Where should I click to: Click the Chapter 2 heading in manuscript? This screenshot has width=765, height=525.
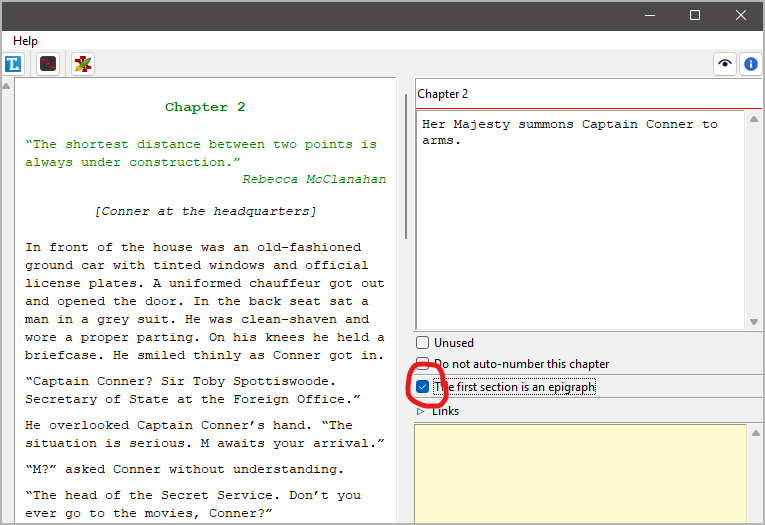click(205, 107)
